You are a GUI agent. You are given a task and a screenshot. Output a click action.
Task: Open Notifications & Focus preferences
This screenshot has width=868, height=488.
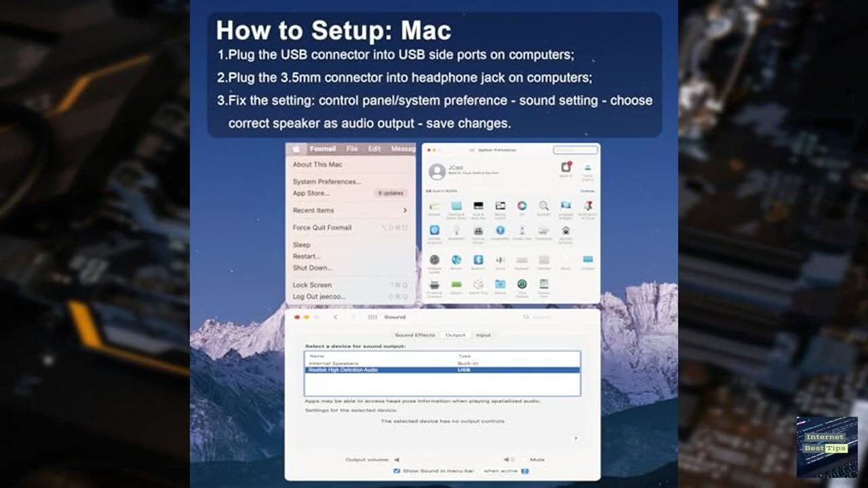point(588,206)
